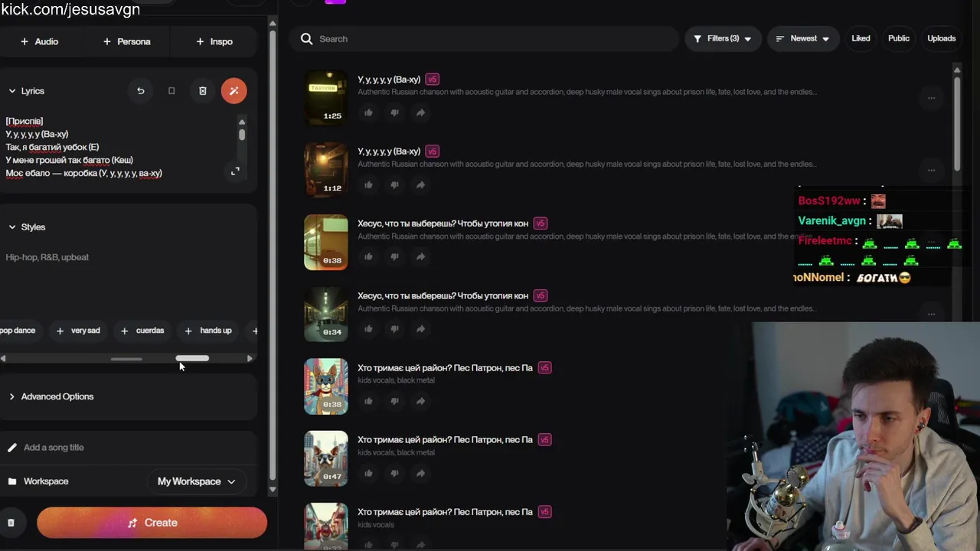Open the My Workspace dropdown
The image size is (980, 551).
196,481
